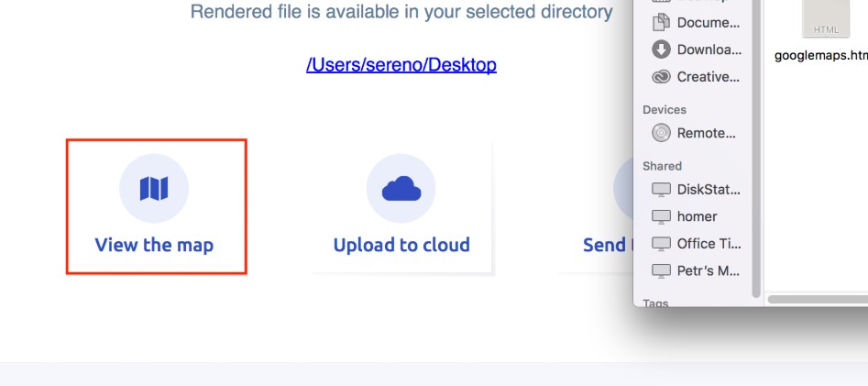Click the Upload to cloud label

[x=401, y=245]
